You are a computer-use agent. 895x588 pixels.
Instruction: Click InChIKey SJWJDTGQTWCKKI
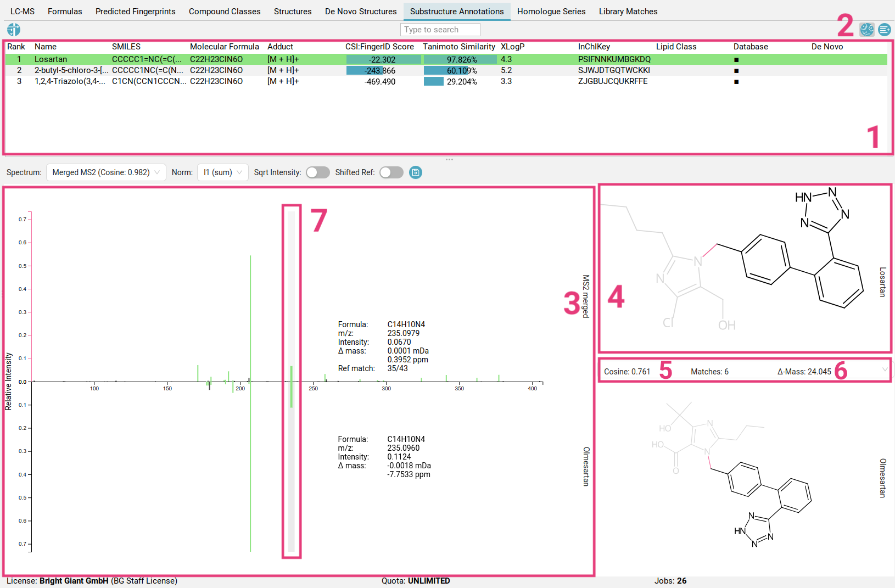point(614,70)
